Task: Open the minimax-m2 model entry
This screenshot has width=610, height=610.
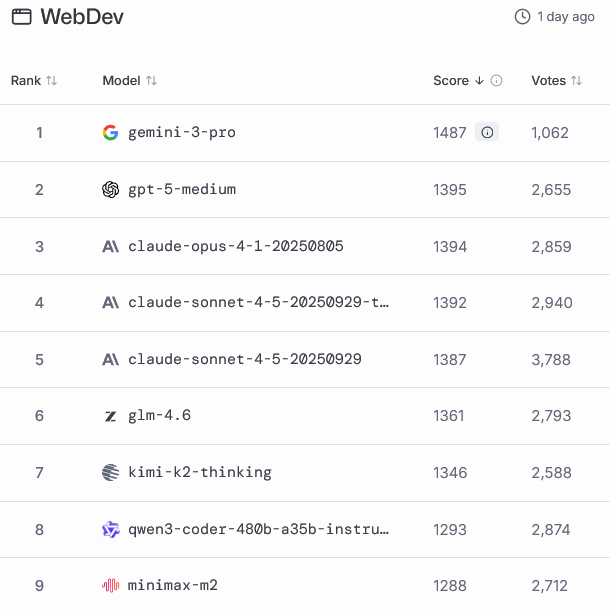Action: click(173, 585)
